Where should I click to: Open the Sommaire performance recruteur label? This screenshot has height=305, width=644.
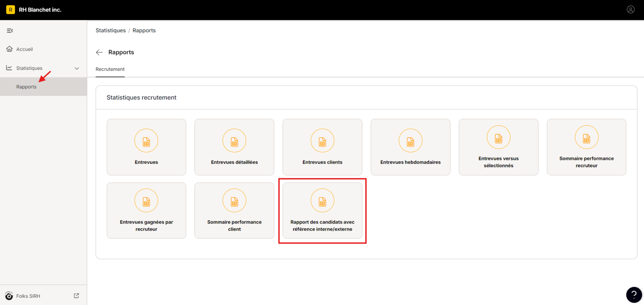coord(587,162)
